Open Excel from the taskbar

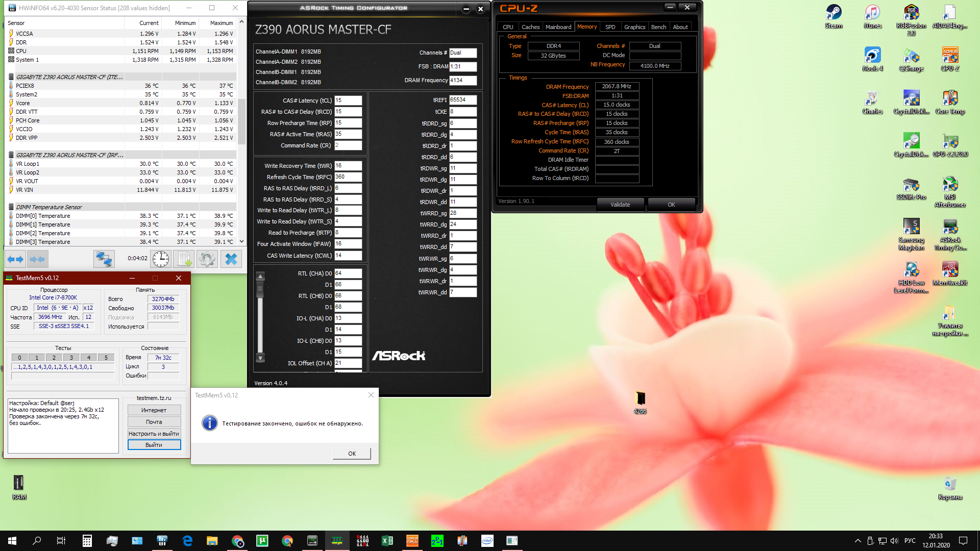pos(387,541)
